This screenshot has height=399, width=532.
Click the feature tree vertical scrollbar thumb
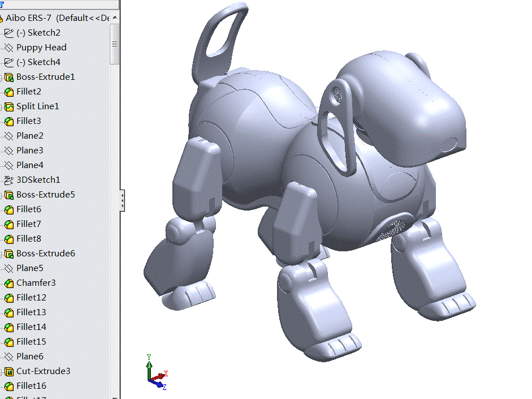[x=115, y=44]
